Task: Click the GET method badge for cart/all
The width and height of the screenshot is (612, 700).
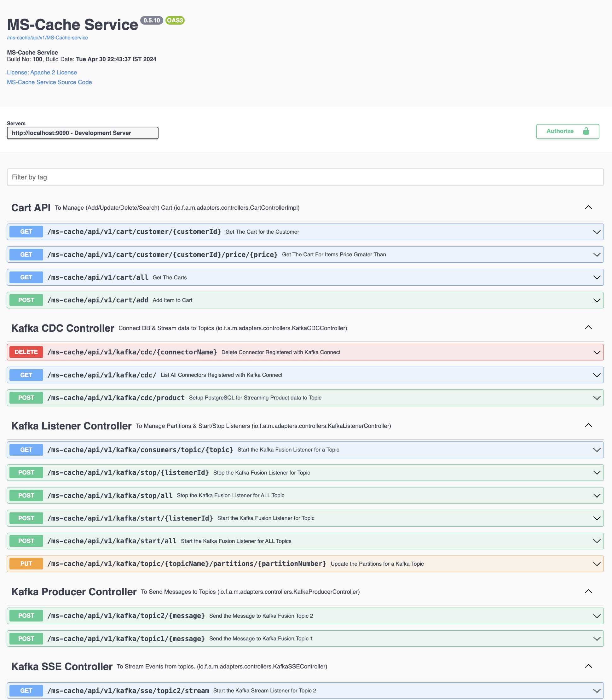Action: click(x=26, y=277)
